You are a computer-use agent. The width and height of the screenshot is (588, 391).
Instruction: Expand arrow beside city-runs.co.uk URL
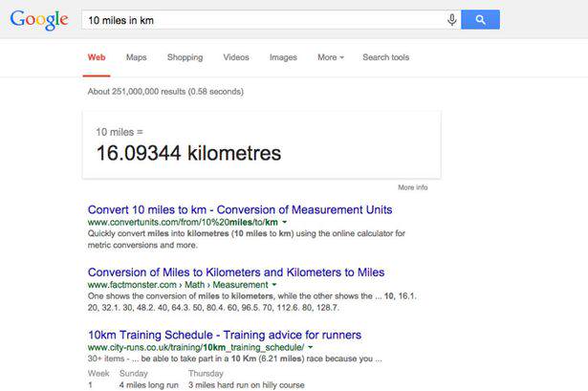310,348
